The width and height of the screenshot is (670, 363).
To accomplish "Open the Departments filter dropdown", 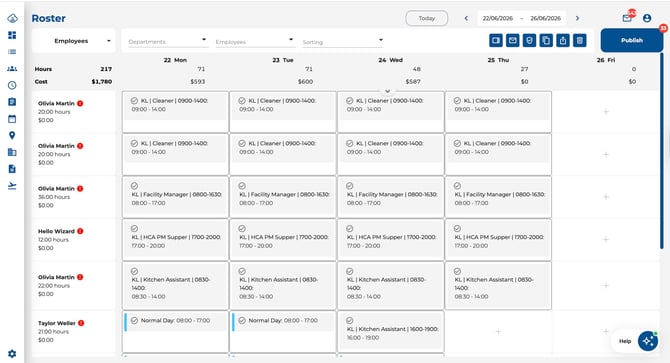I will (x=168, y=41).
